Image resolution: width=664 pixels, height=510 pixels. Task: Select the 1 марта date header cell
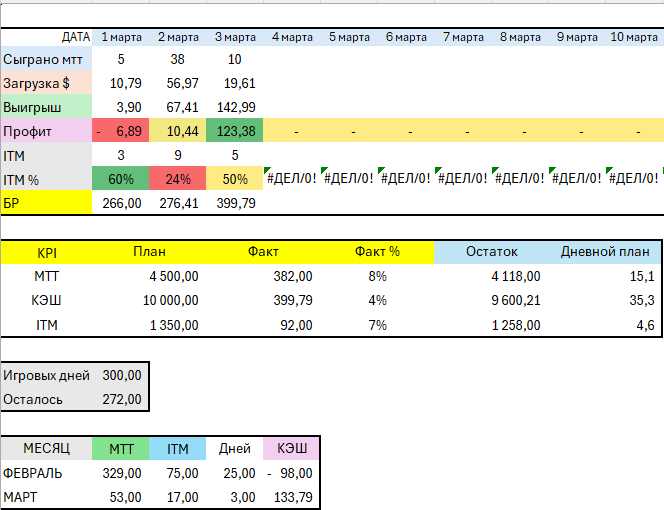121,37
